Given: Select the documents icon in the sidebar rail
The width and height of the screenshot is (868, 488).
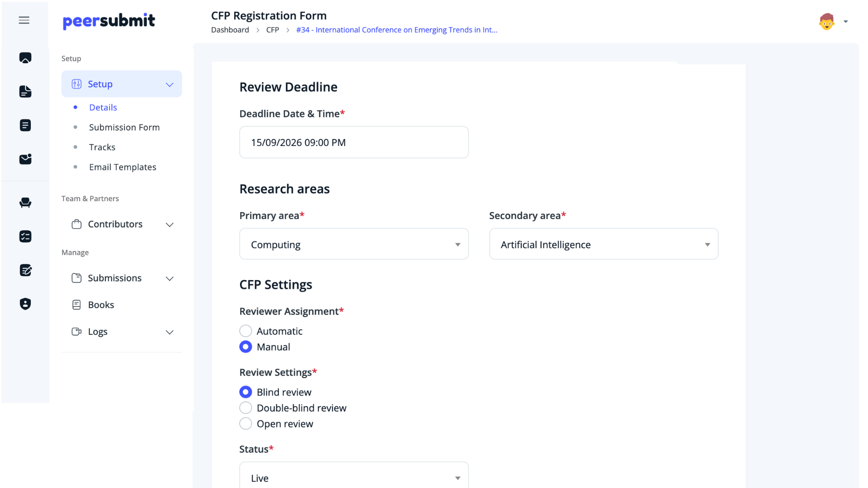Looking at the screenshot, I should coord(25,91).
